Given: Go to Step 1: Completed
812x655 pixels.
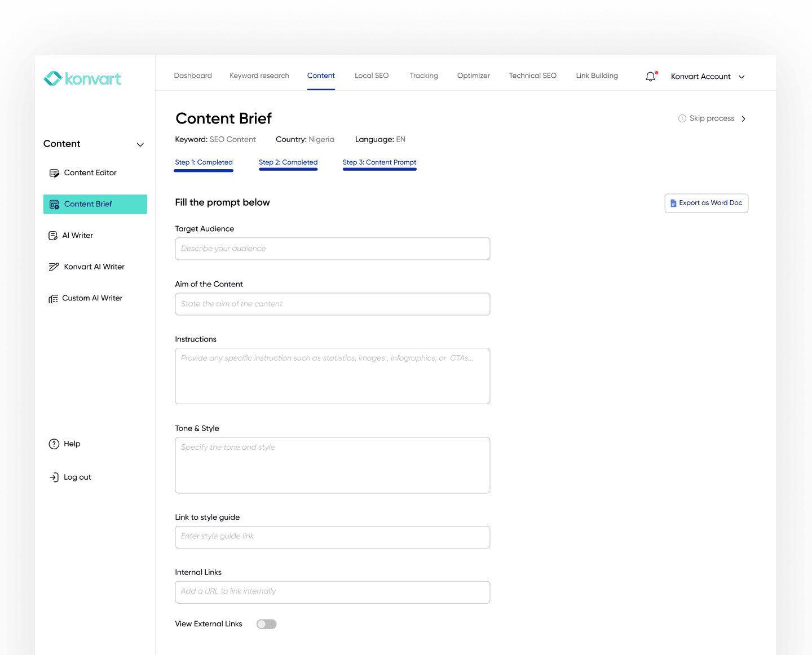Looking at the screenshot, I should (204, 162).
